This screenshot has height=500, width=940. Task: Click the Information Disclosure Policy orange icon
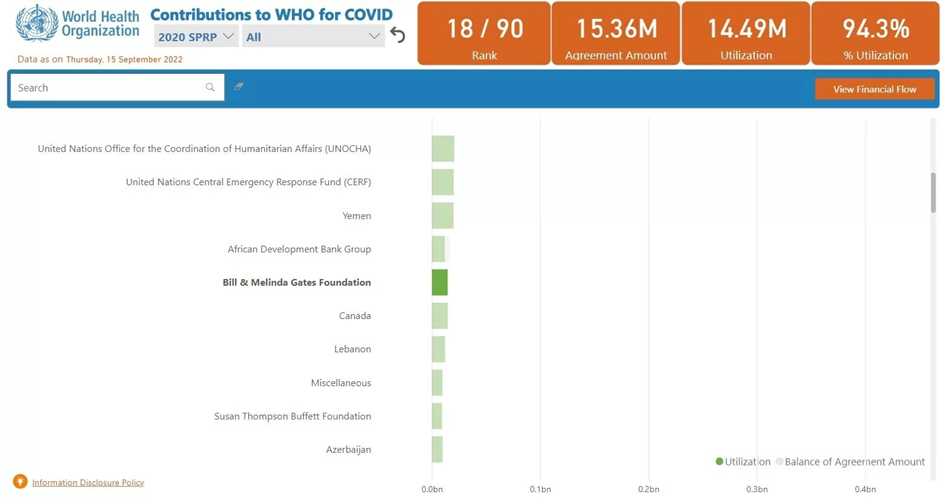pos(20,482)
